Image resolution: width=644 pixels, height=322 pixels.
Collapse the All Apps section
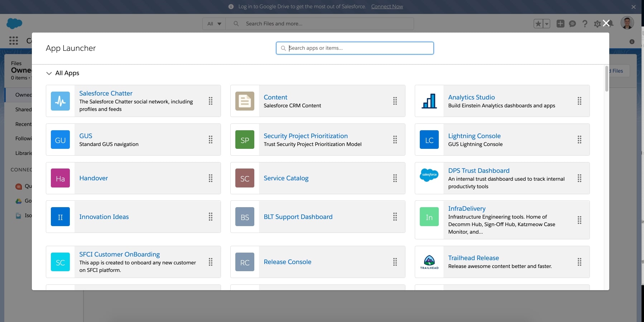(49, 73)
